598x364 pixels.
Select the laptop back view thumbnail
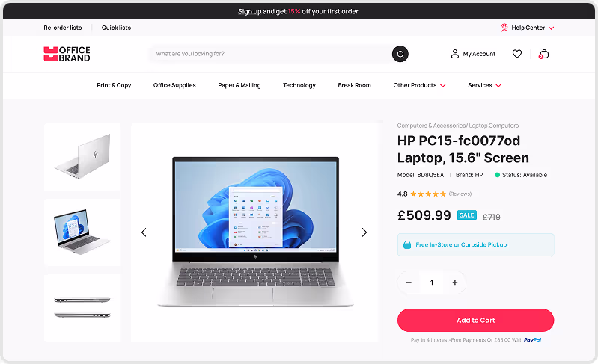[x=82, y=157]
